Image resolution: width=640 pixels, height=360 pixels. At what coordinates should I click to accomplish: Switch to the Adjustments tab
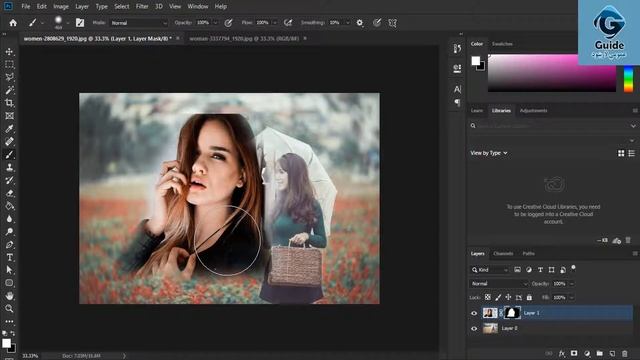(533, 111)
